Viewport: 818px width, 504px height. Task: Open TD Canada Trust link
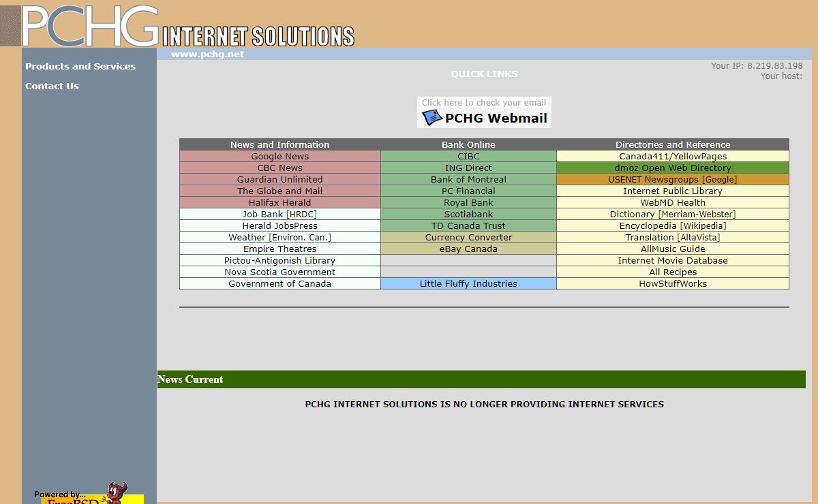(468, 226)
